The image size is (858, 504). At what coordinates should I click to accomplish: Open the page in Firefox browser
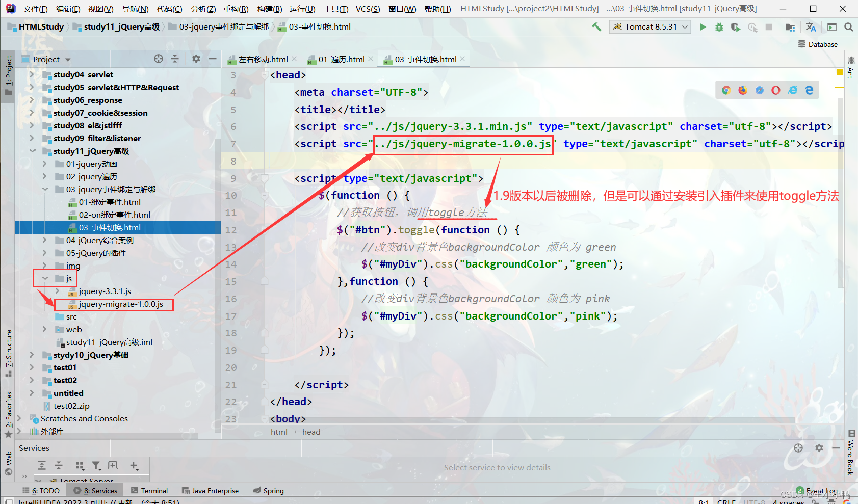743,90
